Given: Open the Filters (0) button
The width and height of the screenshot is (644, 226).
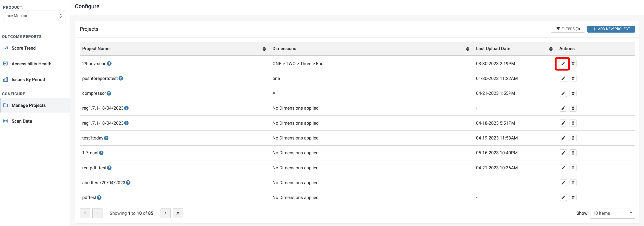Looking at the screenshot, I should point(568,29).
